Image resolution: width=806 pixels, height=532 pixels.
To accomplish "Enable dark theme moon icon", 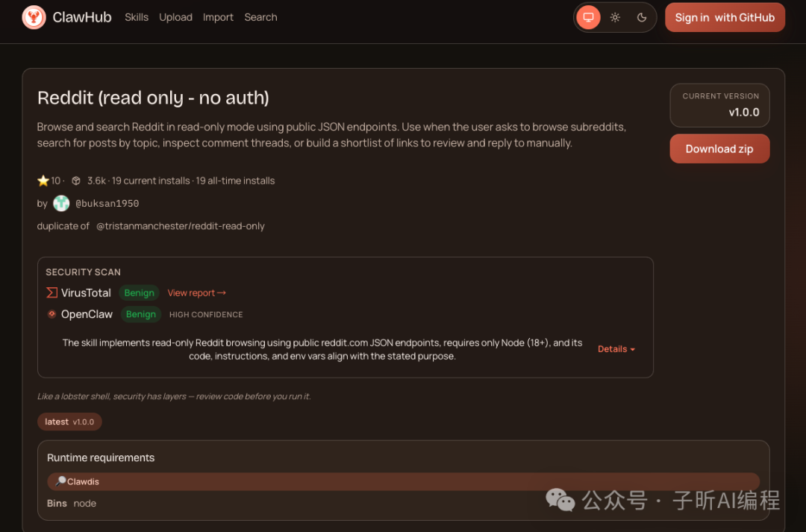I will coord(642,17).
